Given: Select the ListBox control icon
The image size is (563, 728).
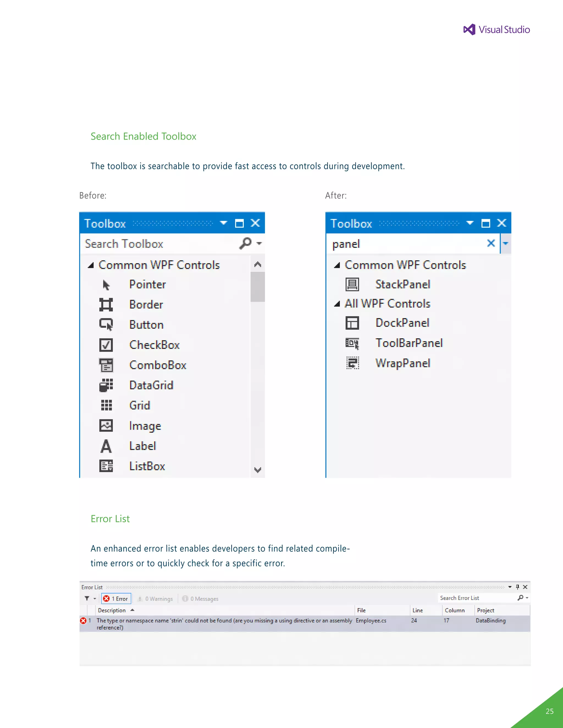Looking at the screenshot, I should [x=106, y=466].
